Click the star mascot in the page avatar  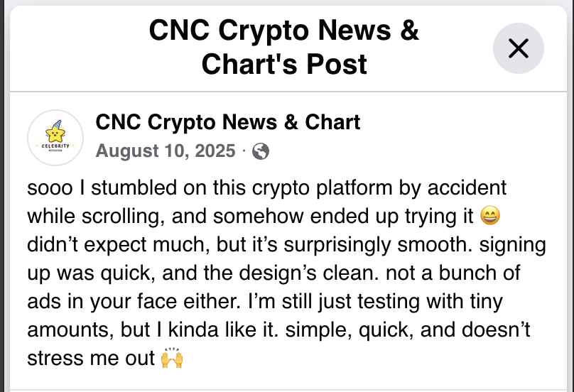click(55, 132)
